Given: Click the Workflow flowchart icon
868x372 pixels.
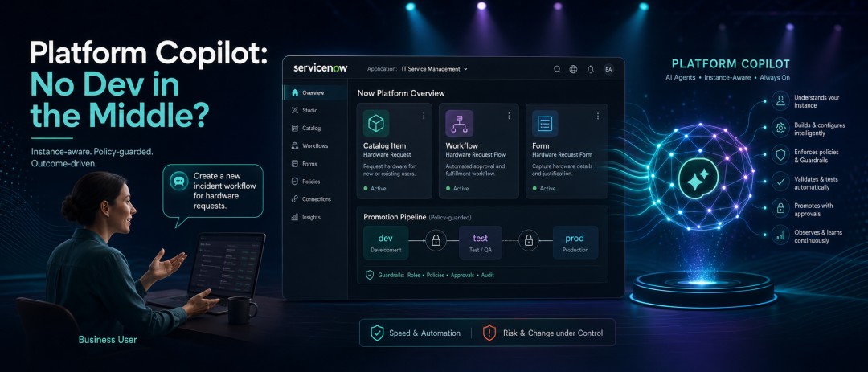Looking at the screenshot, I should pyautogui.click(x=460, y=123).
